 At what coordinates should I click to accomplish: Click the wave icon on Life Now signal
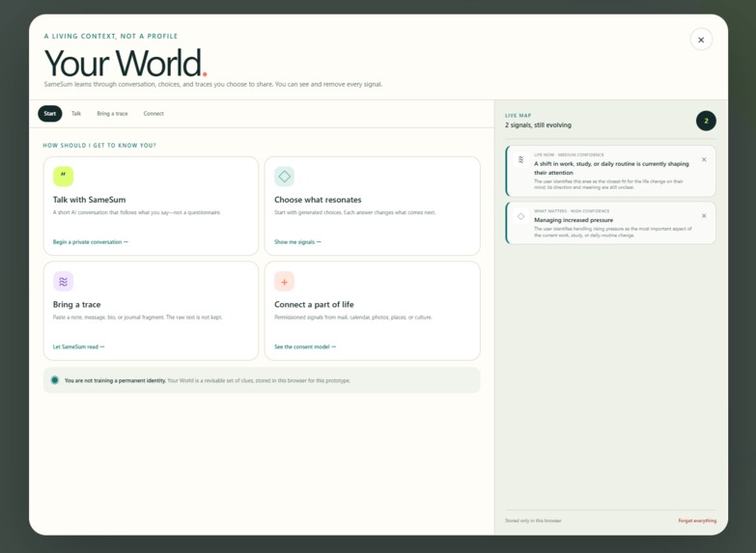pyautogui.click(x=520, y=159)
